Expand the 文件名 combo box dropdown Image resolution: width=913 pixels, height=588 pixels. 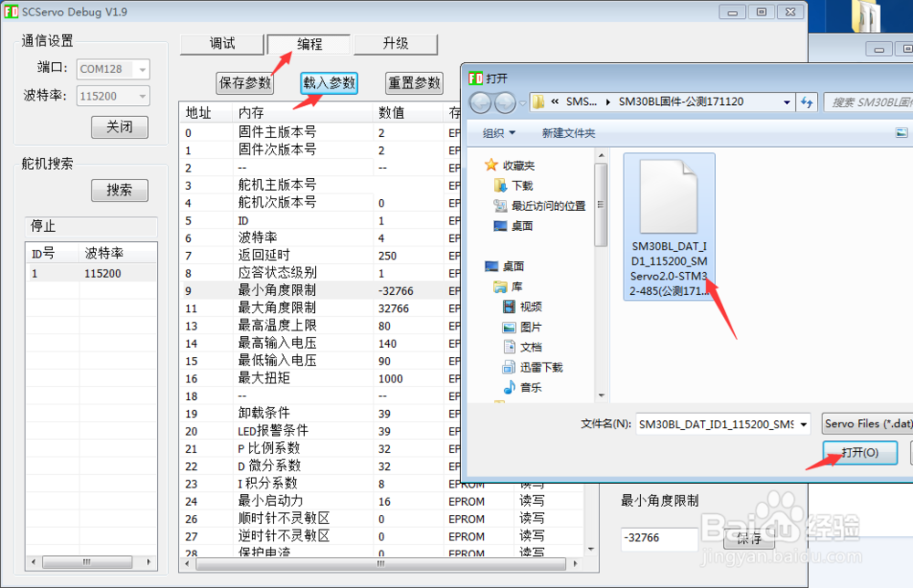pos(803,425)
